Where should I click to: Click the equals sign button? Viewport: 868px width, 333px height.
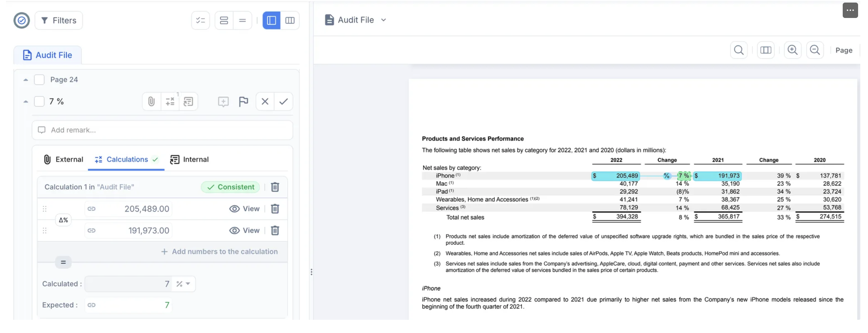[x=63, y=262]
